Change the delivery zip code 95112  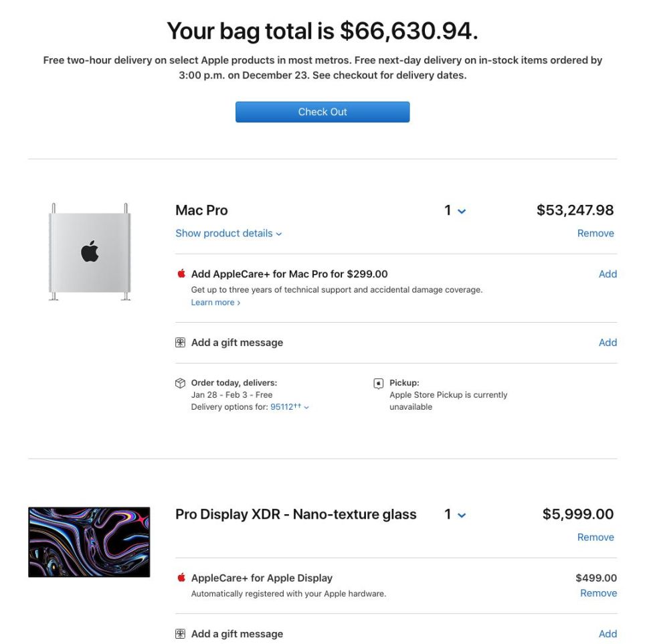click(289, 407)
